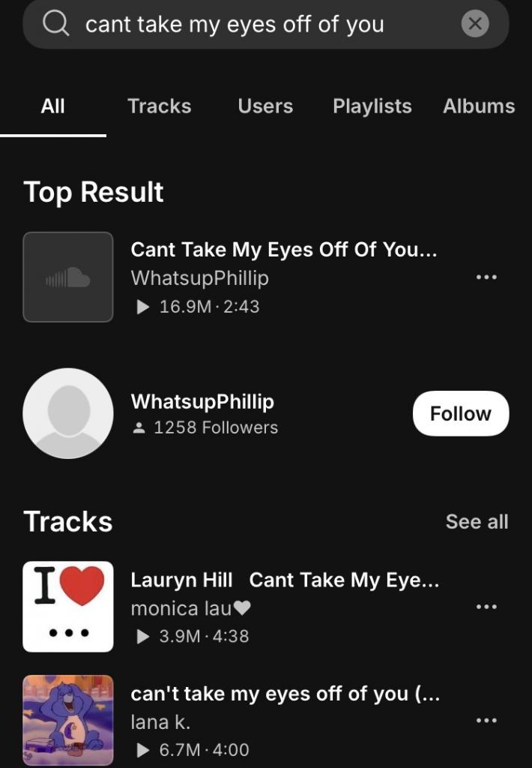The image size is (532, 768).
Task: Switch to the Albums tab
Action: (x=479, y=106)
